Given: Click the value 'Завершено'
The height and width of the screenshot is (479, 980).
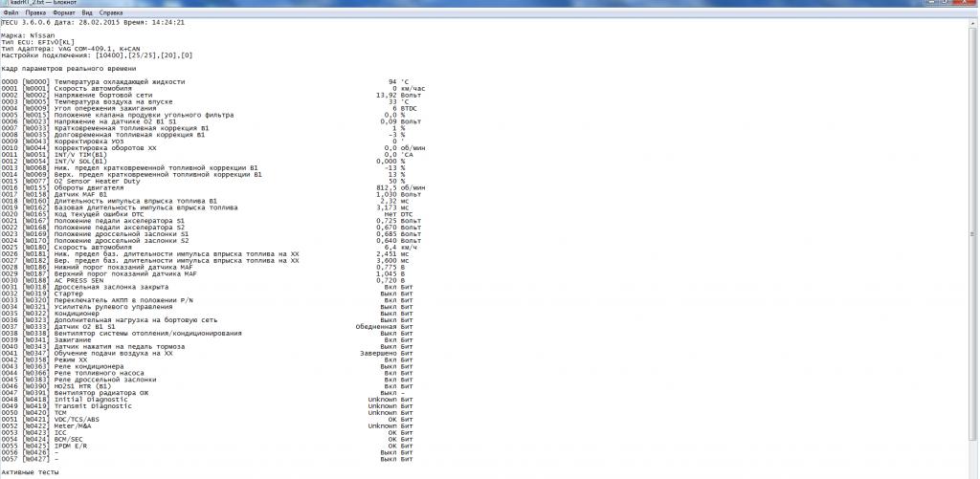Looking at the screenshot, I should pos(378,354).
